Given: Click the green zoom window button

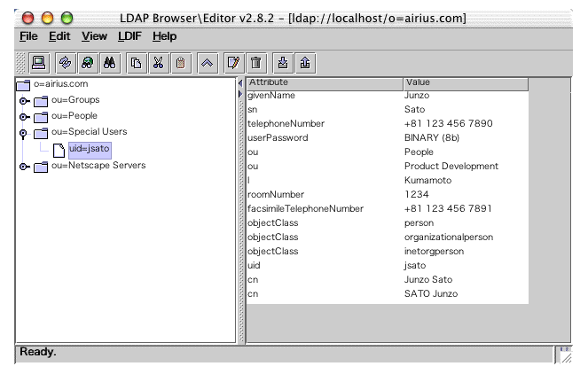Looking at the screenshot, I should pyautogui.click(x=67, y=18).
